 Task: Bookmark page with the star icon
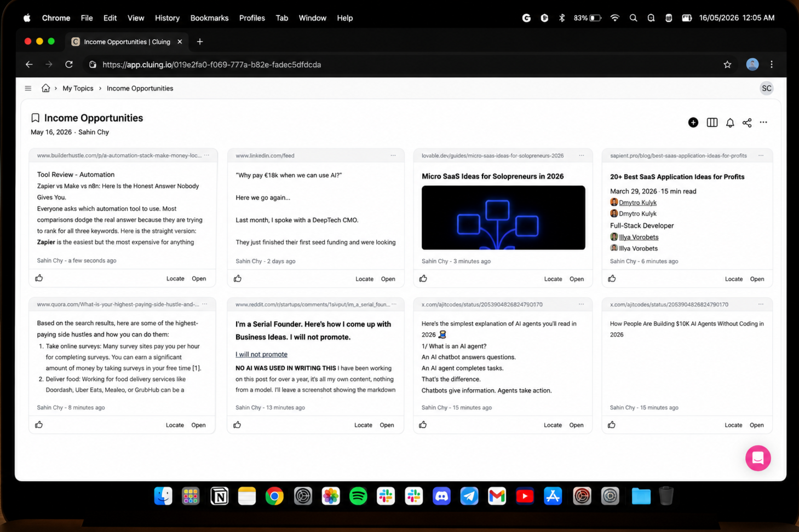click(x=727, y=65)
